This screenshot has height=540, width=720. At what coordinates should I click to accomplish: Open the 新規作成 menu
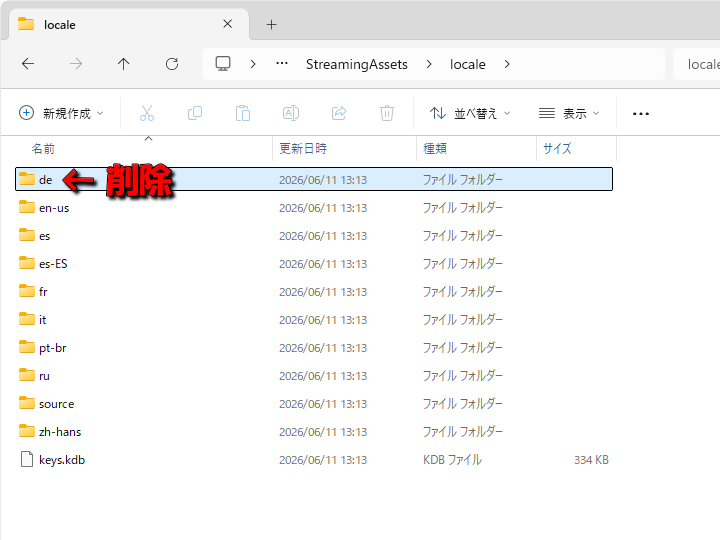[61, 113]
